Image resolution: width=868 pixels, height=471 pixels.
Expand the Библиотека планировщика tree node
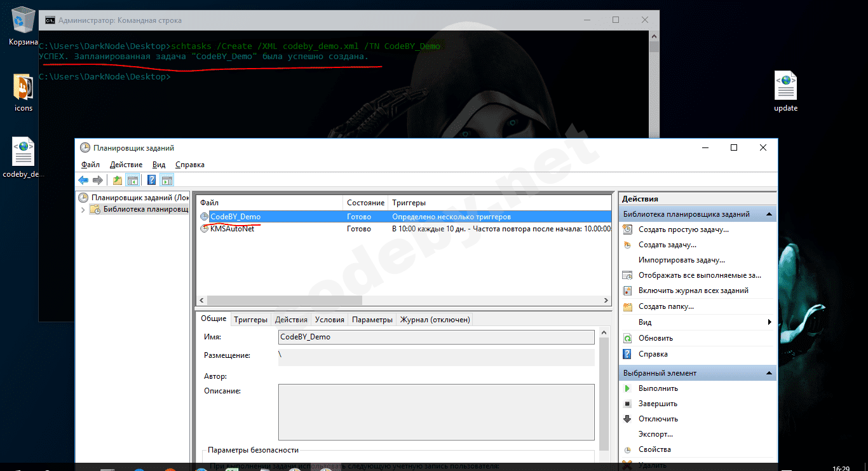tap(83, 210)
